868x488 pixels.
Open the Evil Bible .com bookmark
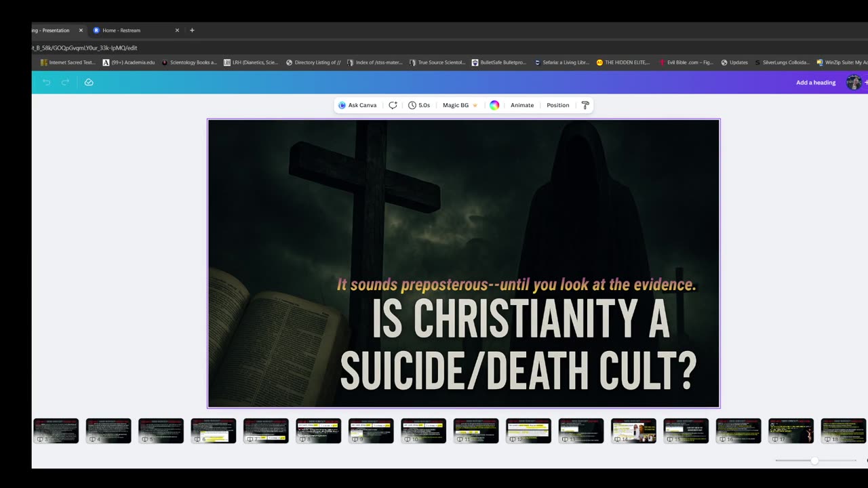686,62
